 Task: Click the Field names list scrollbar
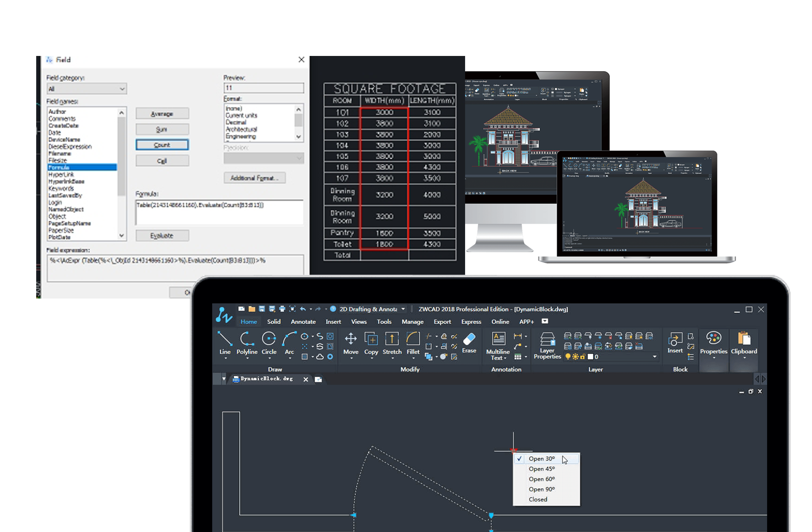point(121,174)
